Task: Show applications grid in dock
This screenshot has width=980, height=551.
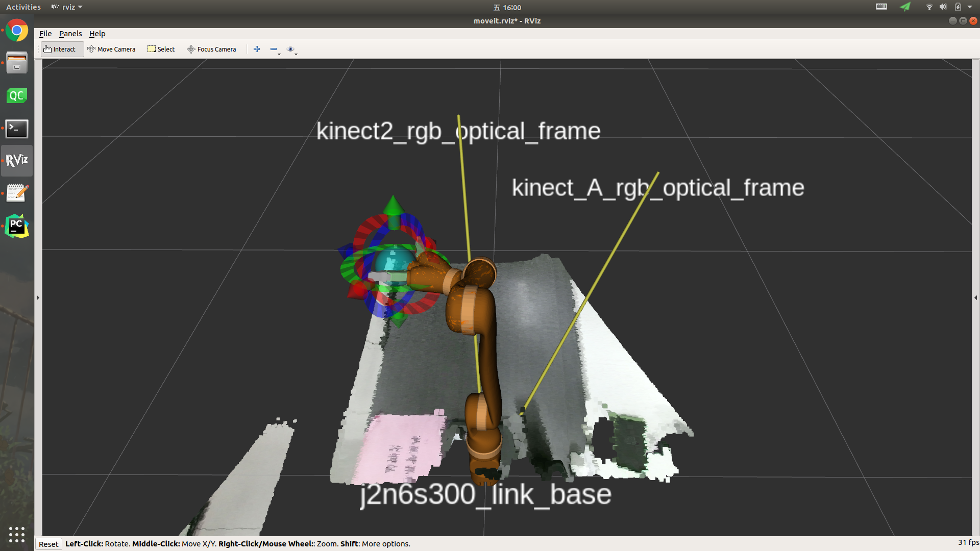Action: [x=17, y=534]
